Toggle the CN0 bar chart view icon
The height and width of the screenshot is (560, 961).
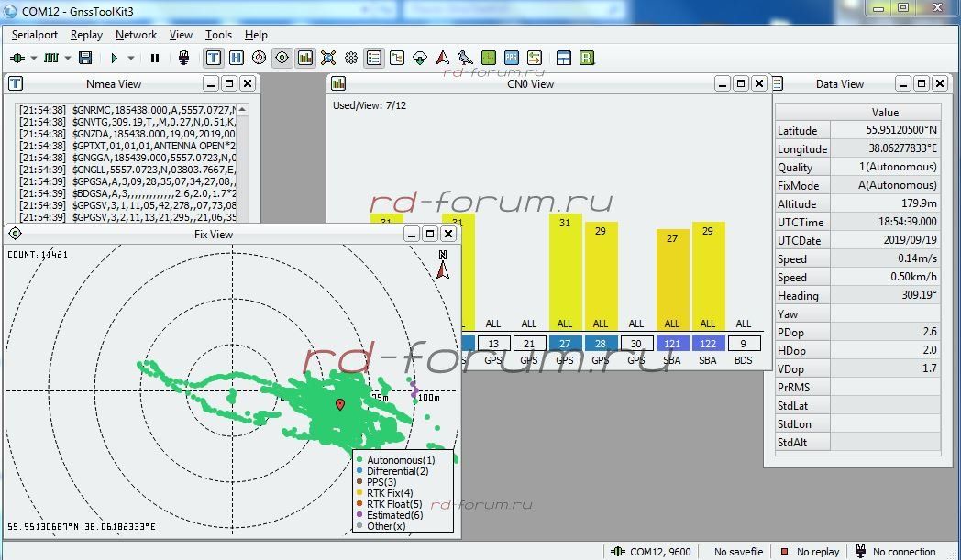305,58
